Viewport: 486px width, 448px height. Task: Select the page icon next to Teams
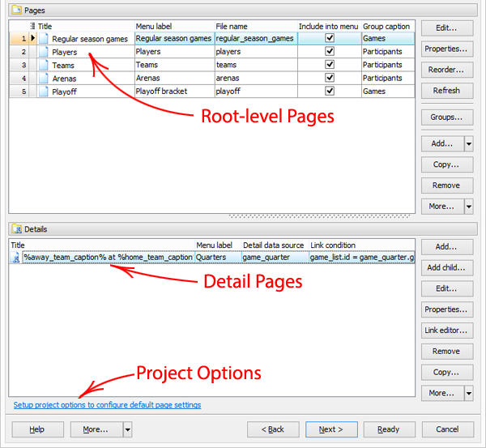[44, 65]
